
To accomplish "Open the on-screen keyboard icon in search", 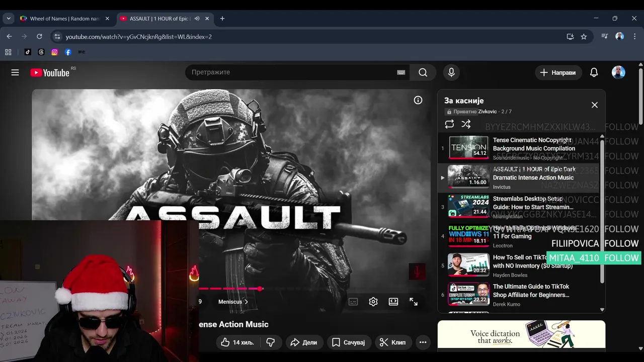I will coord(401,72).
